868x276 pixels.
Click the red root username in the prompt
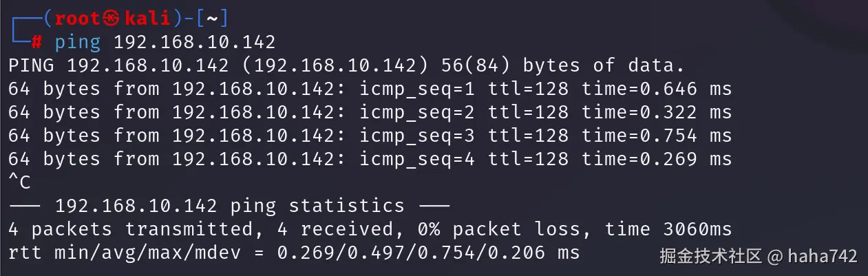77,19
